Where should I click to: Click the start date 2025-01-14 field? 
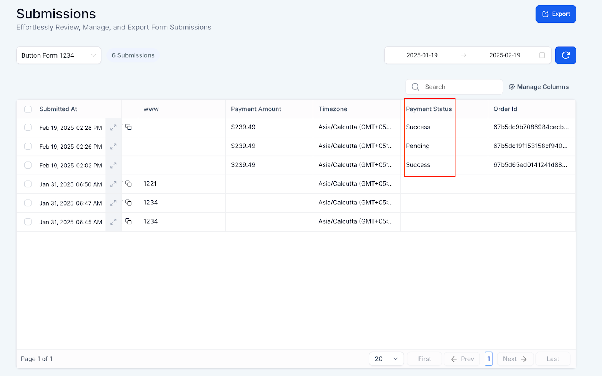tap(422, 55)
